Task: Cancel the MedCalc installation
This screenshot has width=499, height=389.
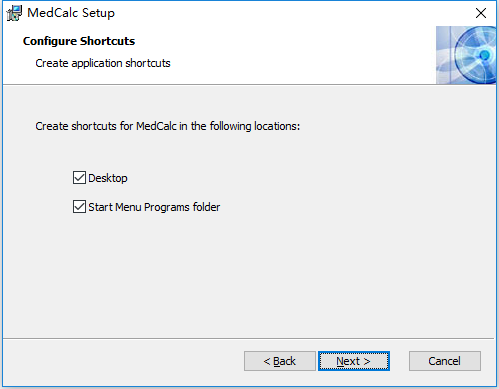Action: [445, 361]
